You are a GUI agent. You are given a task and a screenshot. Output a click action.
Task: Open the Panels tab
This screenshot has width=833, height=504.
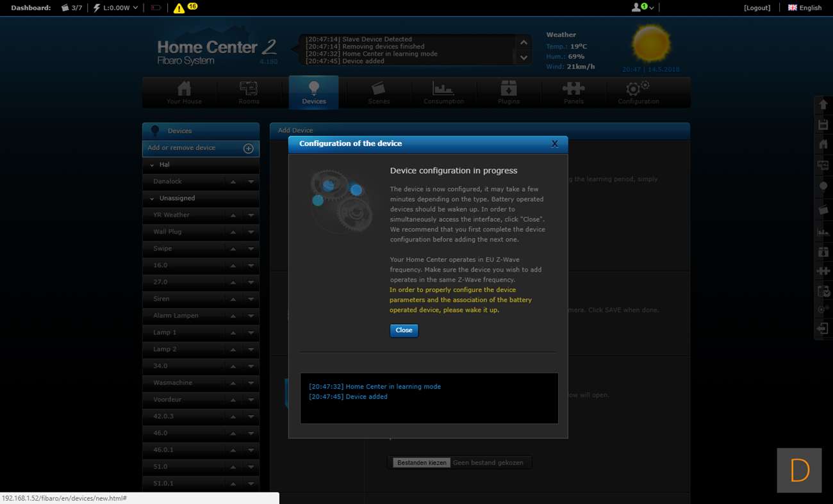coord(573,93)
